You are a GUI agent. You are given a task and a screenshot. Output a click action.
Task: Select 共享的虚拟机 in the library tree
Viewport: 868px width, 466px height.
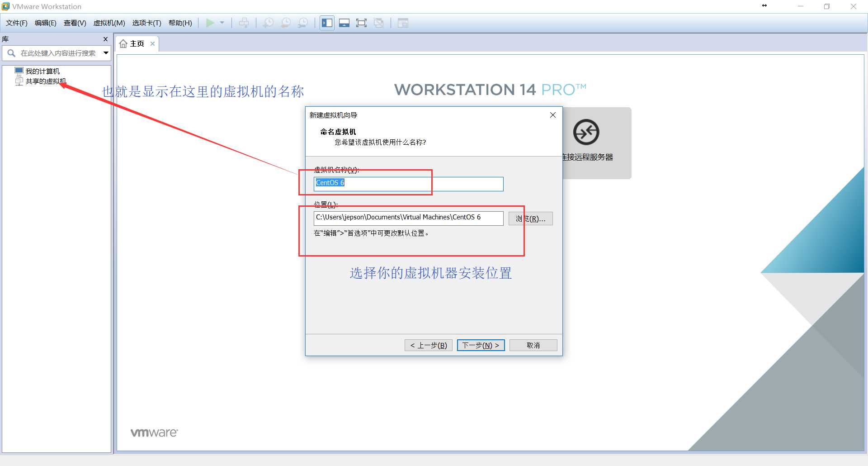[x=46, y=81]
